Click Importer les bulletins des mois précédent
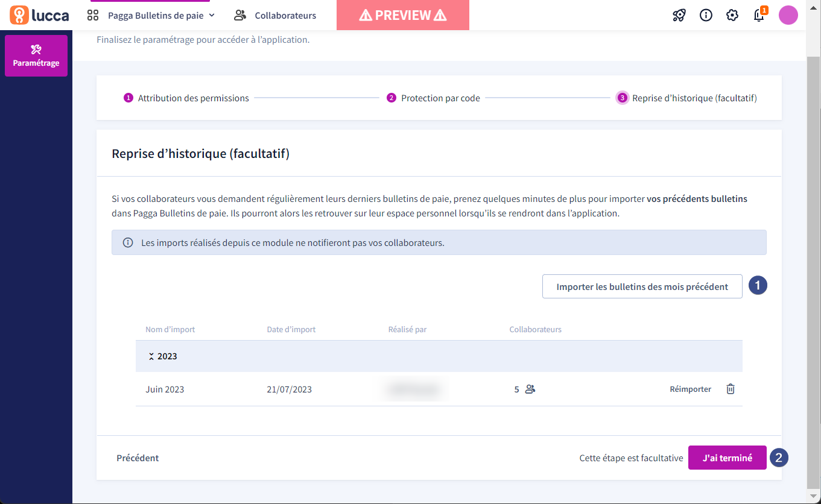The image size is (821, 504). click(x=642, y=286)
